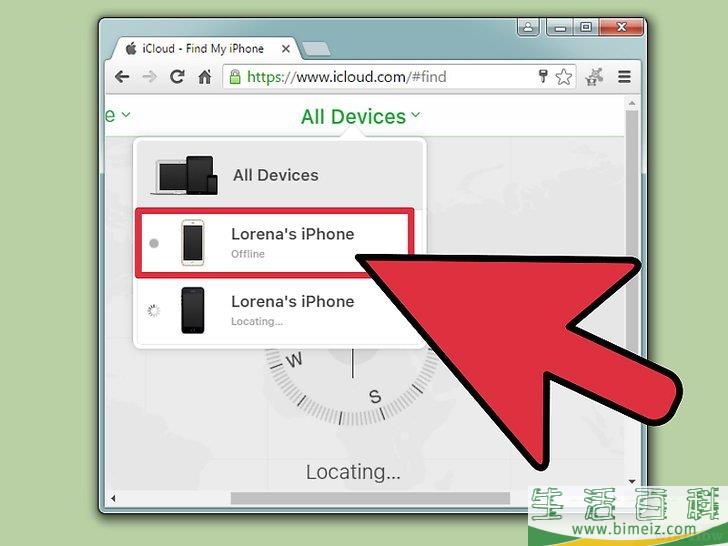The height and width of the screenshot is (546, 728).
Task: Expand the All Devices header dropdown
Action: (360, 117)
